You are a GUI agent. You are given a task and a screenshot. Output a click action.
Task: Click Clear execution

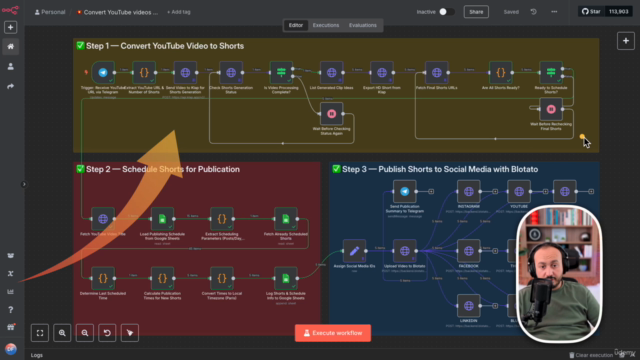tap(591, 355)
